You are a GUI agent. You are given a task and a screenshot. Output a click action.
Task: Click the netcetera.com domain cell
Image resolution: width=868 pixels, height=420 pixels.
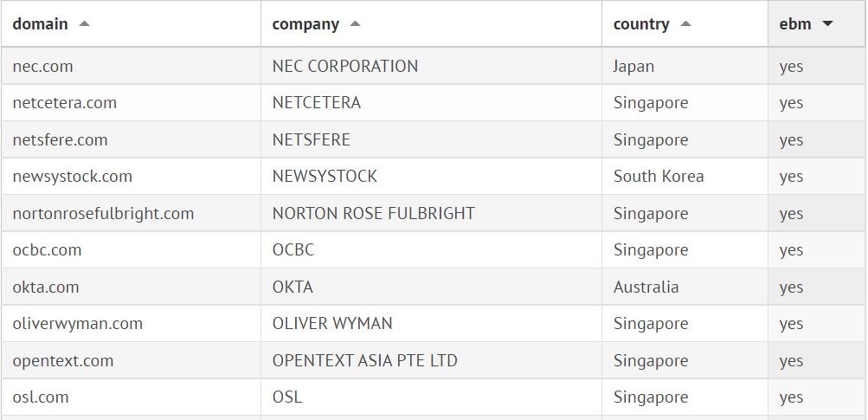(65, 103)
